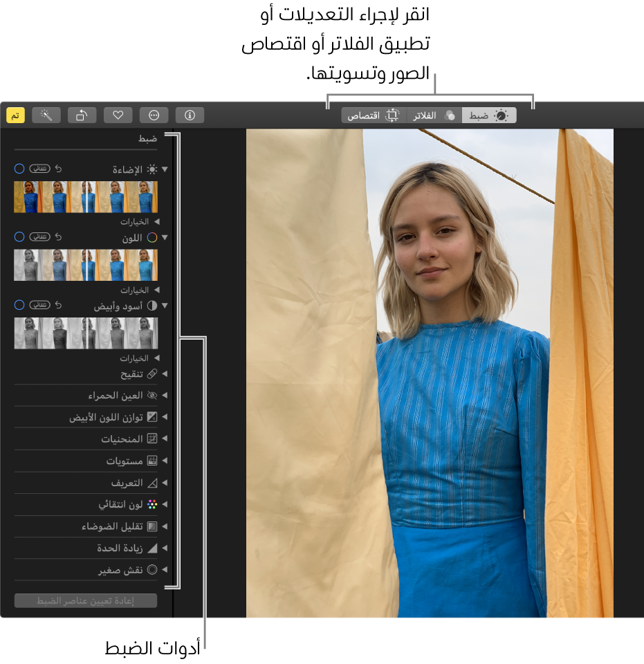
Task: Collapse the أسود وأبيض section triangle
Action: pos(165,306)
